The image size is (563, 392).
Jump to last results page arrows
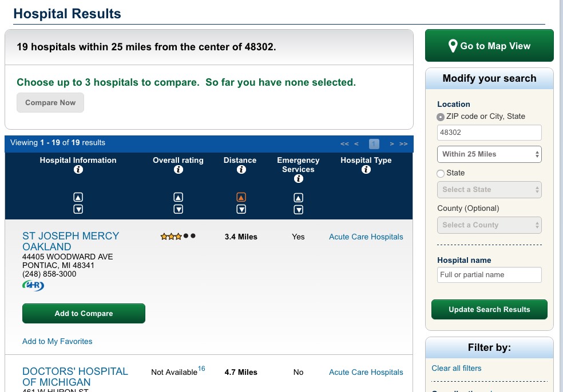click(403, 144)
